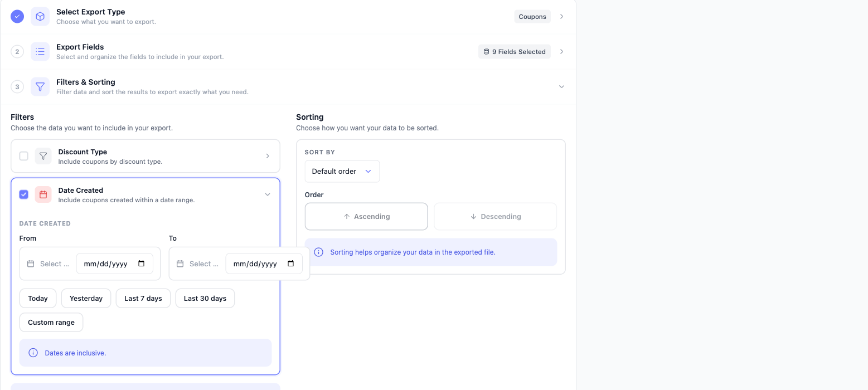Open the Default order sort dropdown
Image resolution: width=868 pixels, height=390 pixels.
click(x=342, y=171)
